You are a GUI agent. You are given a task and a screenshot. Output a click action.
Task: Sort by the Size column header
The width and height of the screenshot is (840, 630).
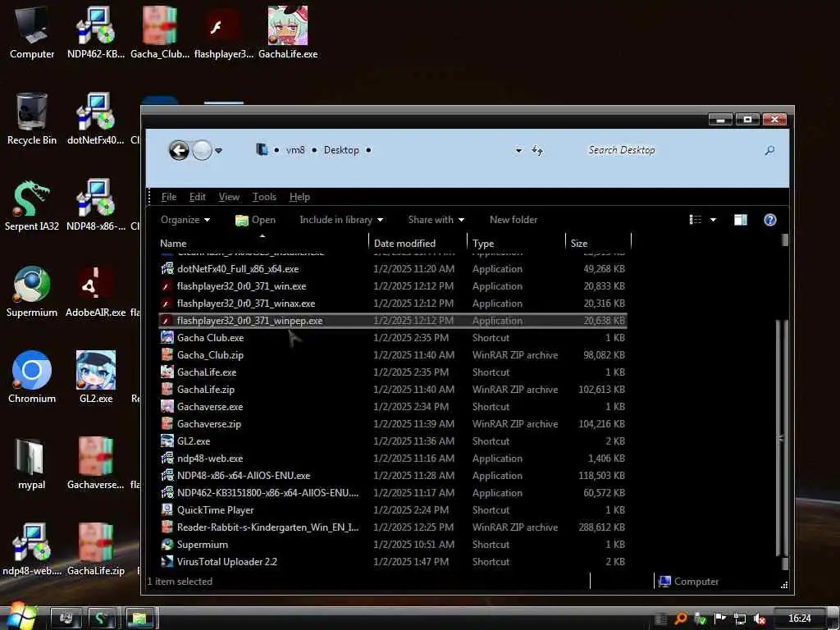pos(598,243)
